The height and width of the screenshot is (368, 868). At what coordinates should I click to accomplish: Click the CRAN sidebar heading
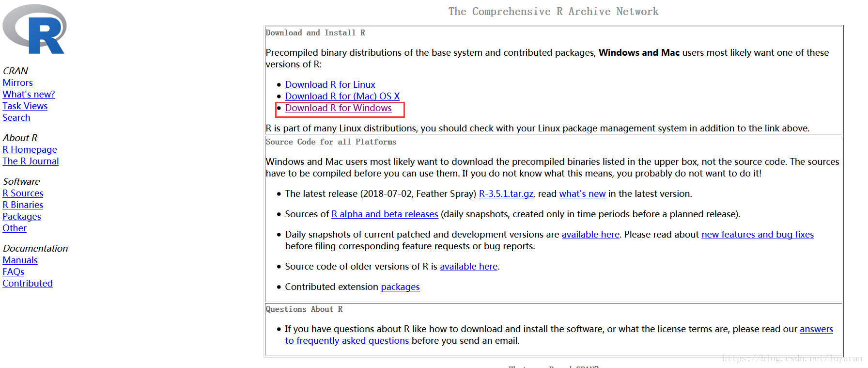[15, 71]
